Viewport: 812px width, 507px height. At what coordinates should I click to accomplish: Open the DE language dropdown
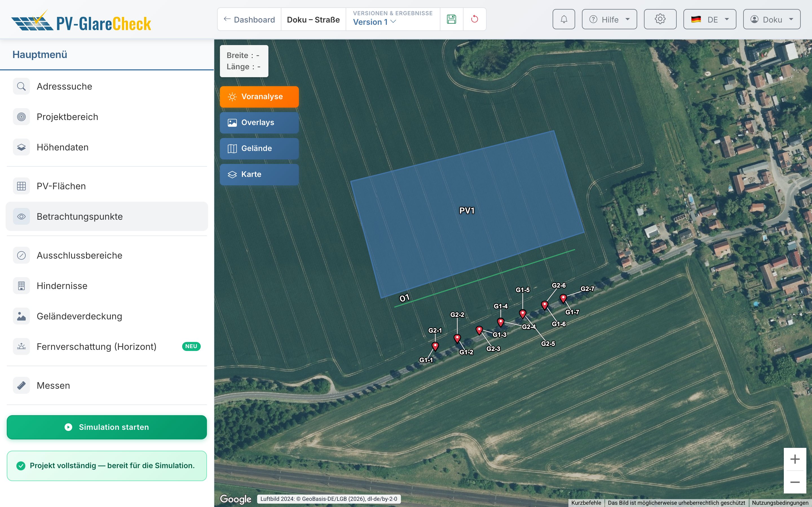(x=710, y=19)
